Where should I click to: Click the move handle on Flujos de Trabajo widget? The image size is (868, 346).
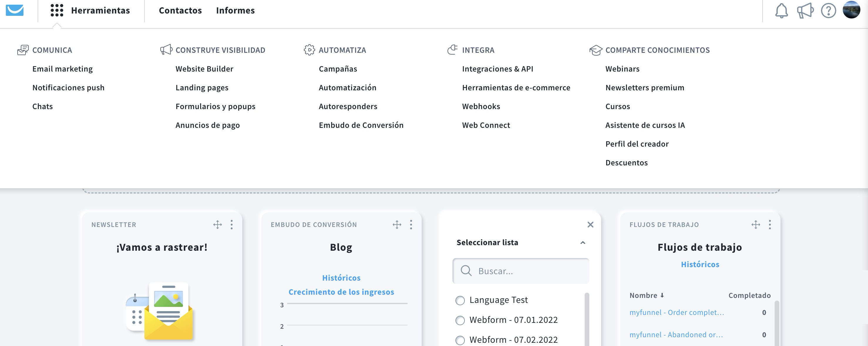pyautogui.click(x=756, y=225)
